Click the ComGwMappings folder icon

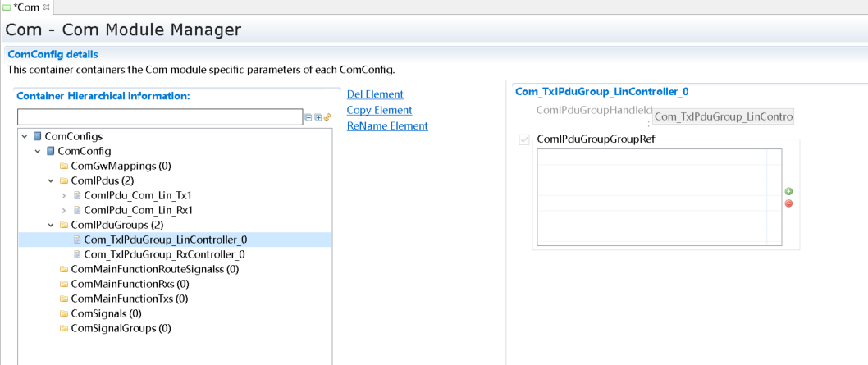64,166
